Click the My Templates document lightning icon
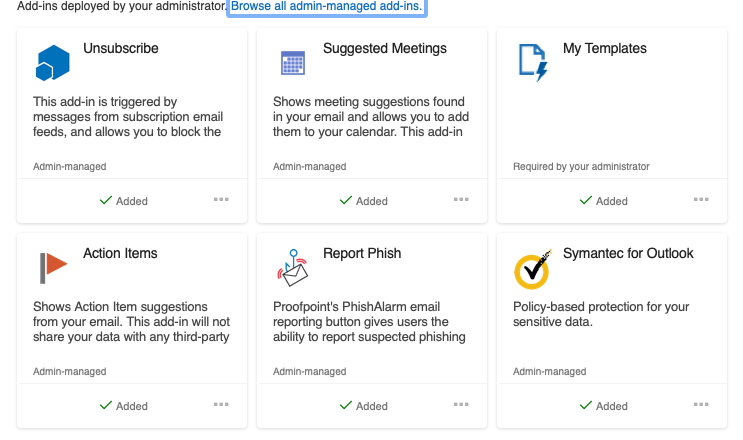This screenshot has width=743, height=440. pyautogui.click(x=533, y=63)
